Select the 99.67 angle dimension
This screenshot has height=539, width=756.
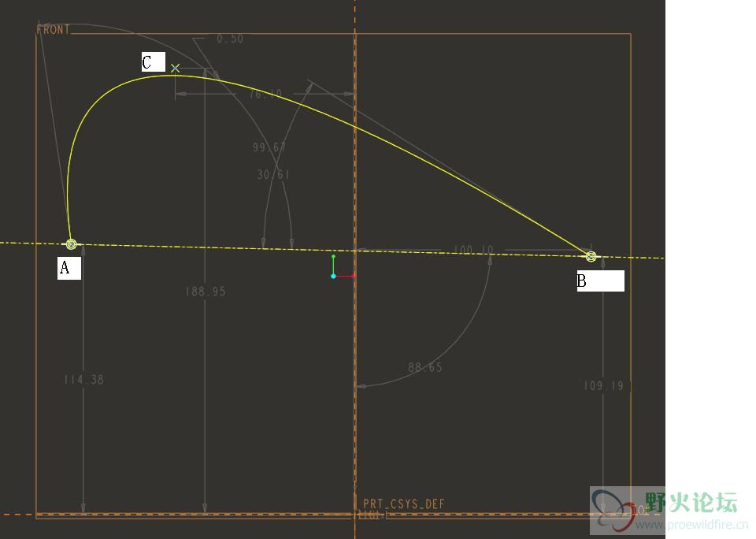point(269,147)
